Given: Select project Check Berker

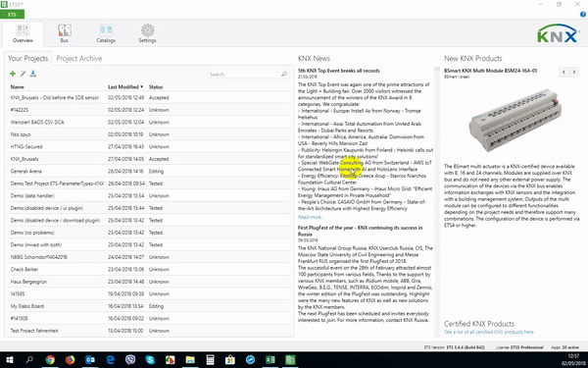Looking at the screenshot, I should 149,269.
